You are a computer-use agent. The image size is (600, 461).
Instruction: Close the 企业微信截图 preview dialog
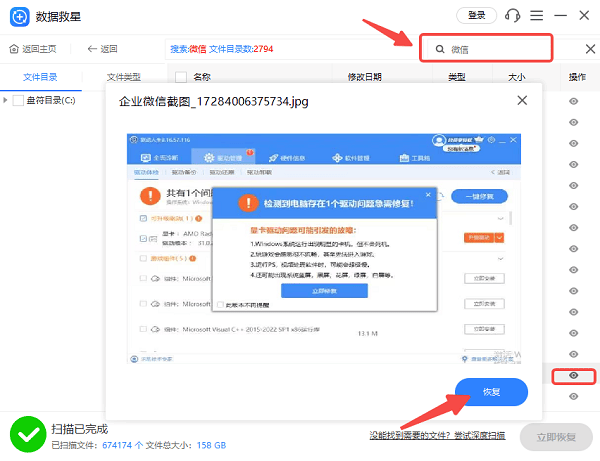tap(521, 100)
